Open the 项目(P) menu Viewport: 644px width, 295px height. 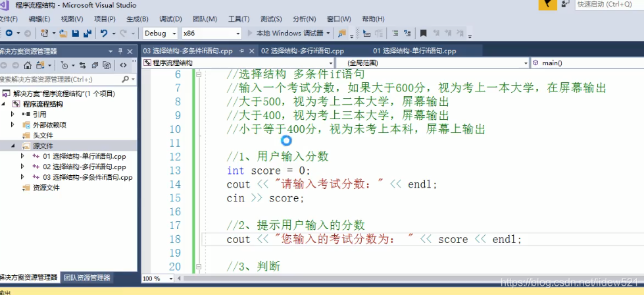point(105,19)
